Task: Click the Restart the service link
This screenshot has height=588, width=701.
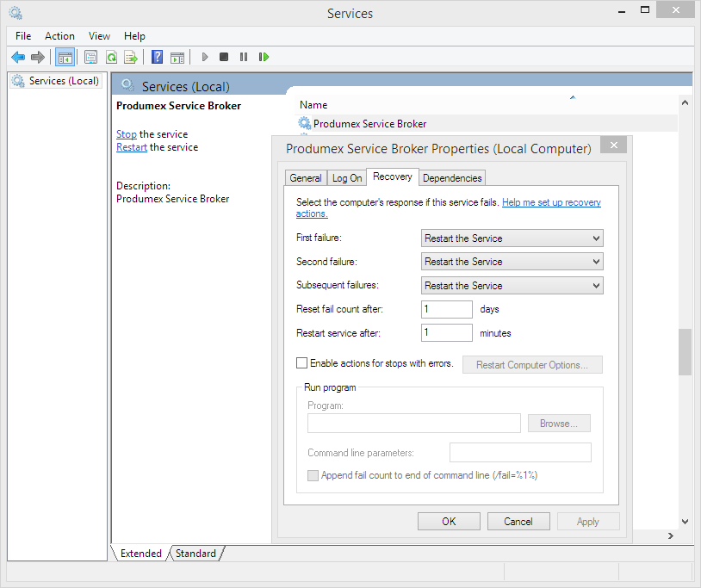Action: [131, 146]
